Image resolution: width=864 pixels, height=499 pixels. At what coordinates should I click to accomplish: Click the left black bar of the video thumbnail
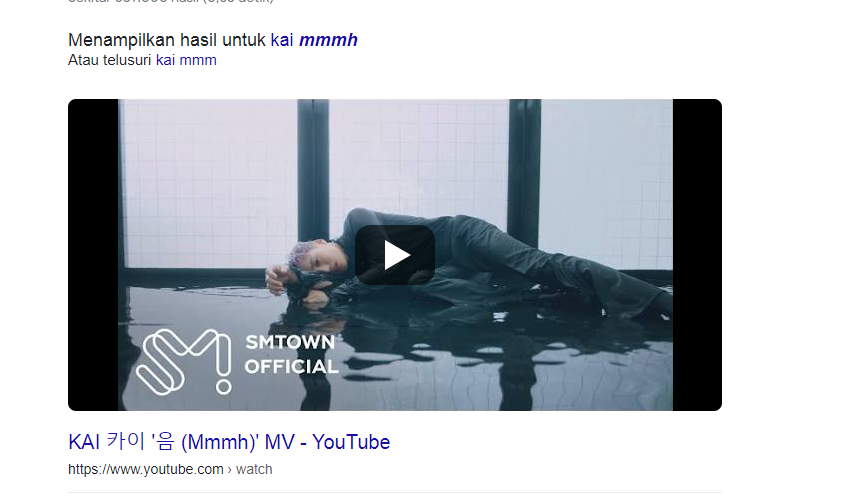pos(93,255)
